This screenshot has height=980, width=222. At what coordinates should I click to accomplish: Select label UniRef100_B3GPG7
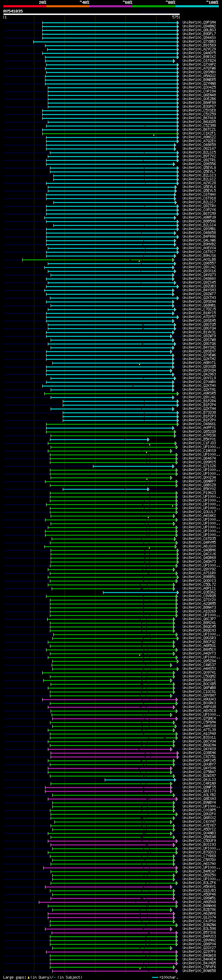(x=199, y=106)
